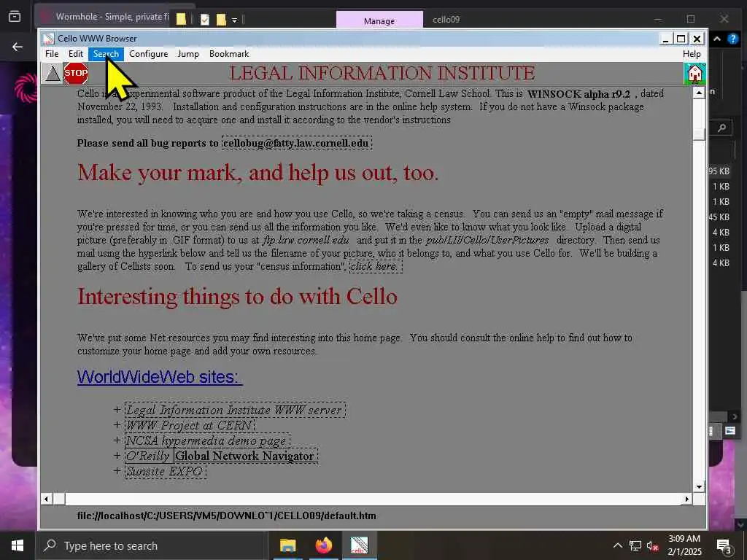This screenshot has height=560, width=747.
Task: Open File Explorer from the taskbar
Action: pos(287,545)
